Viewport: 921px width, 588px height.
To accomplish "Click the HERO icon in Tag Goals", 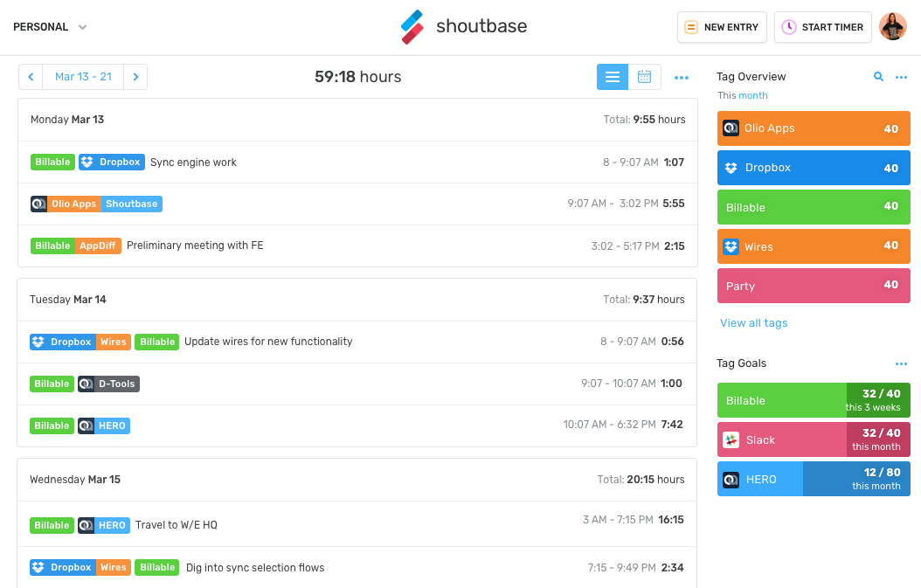I will tap(731, 479).
